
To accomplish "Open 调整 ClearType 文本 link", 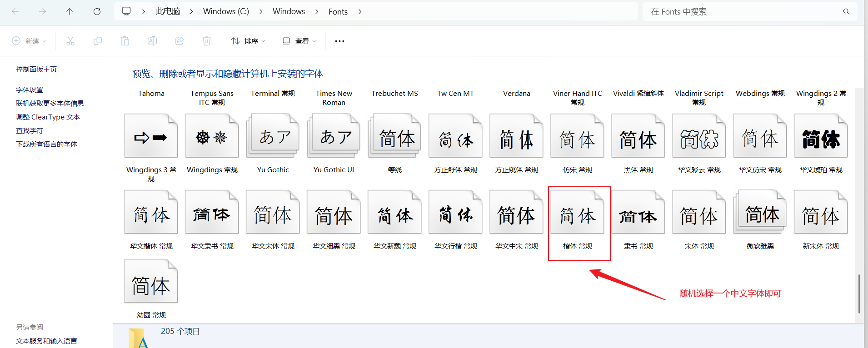I will pyautogui.click(x=48, y=117).
